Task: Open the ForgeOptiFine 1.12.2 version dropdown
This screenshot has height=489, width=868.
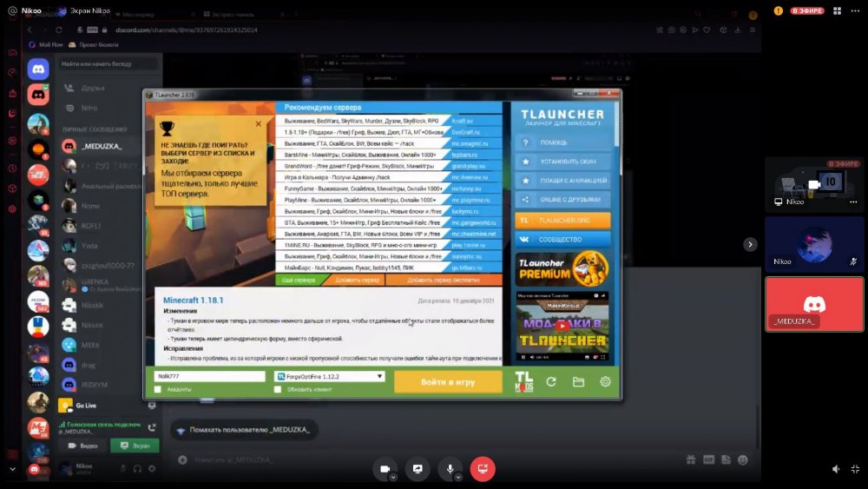Action: point(329,376)
